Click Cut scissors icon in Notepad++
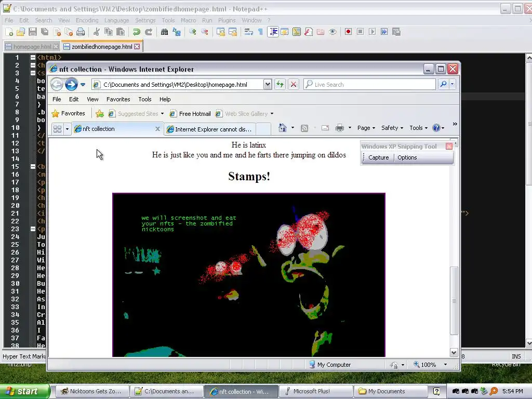 (x=97, y=32)
